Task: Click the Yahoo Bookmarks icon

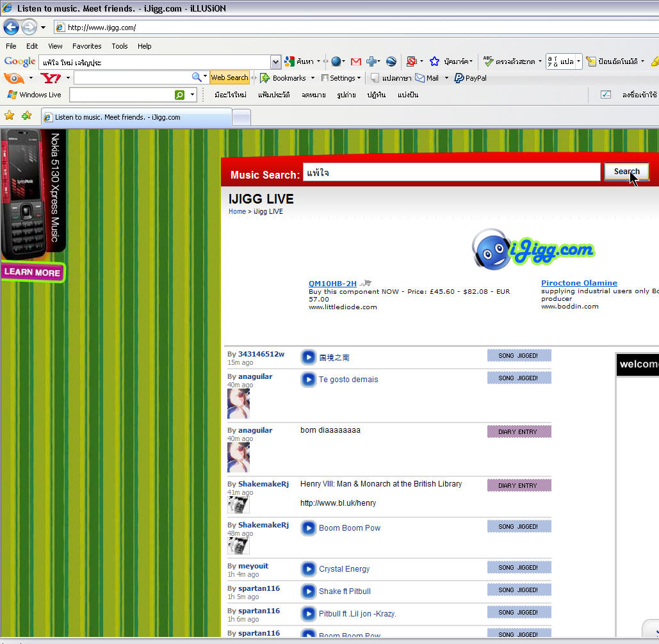Action: pos(264,78)
